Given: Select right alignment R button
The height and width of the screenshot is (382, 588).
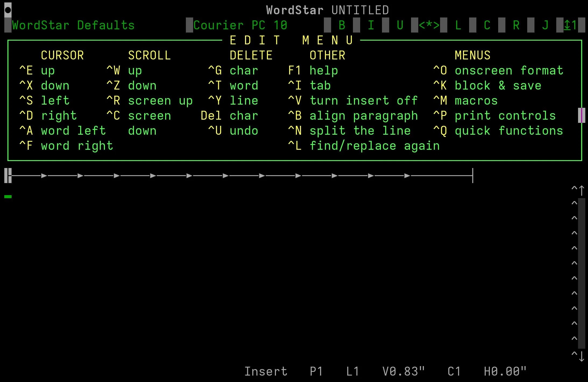Looking at the screenshot, I should tap(516, 25).
